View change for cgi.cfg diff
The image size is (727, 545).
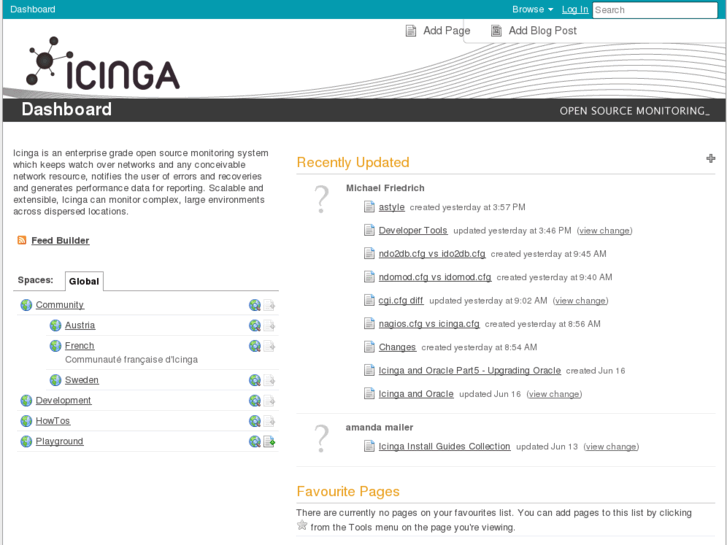click(x=580, y=301)
